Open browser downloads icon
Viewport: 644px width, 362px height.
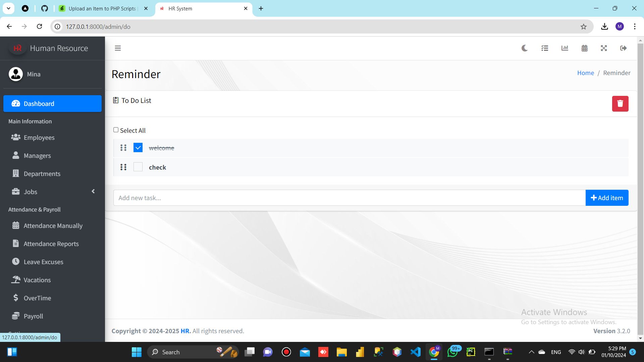(x=604, y=26)
